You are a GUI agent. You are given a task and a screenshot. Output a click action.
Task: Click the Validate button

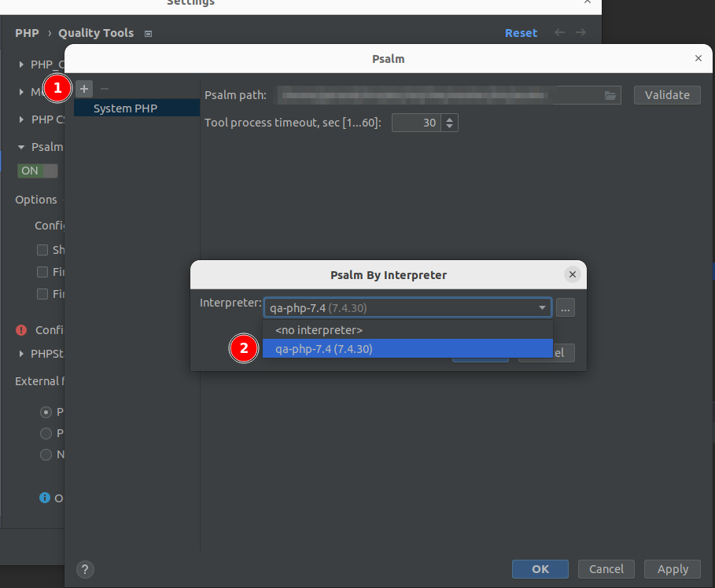pyautogui.click(x=667, y=95)
